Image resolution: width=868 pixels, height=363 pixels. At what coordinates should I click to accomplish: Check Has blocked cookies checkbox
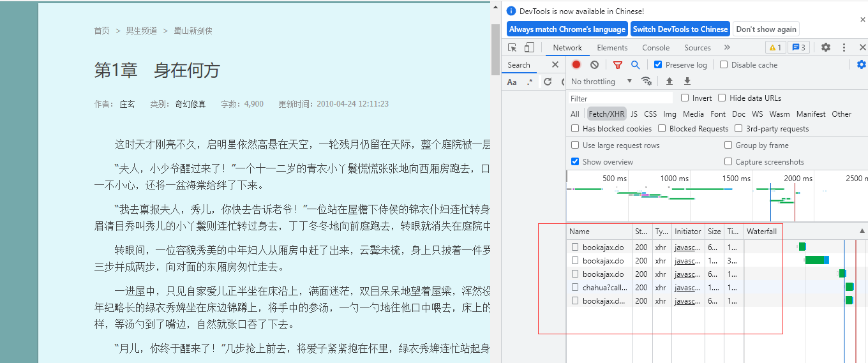pos(575,128)
